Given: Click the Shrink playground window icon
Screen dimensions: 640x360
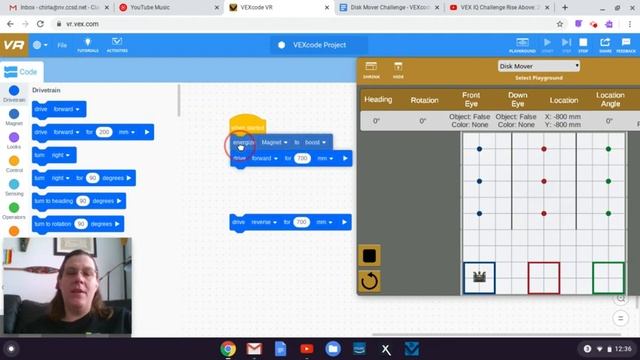Looking at the screenshot, I should pyautogui.click(x=371, y=70).
